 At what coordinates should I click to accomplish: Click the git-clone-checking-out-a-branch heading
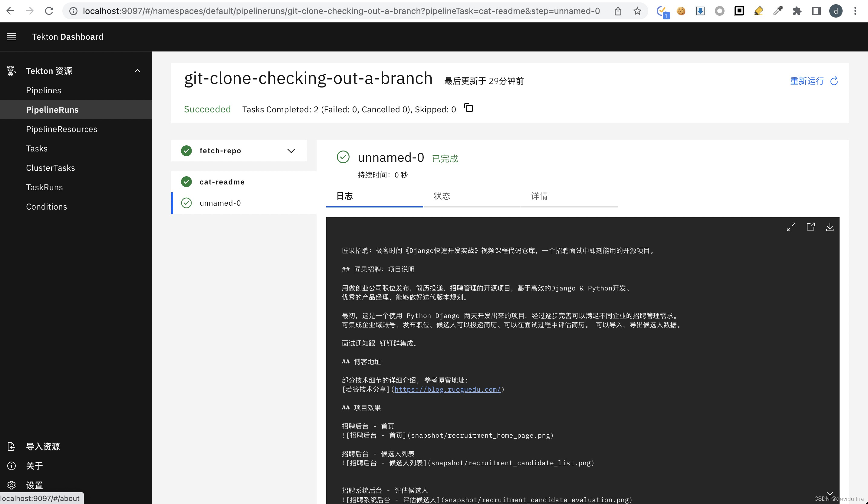(x=308, y=78)
